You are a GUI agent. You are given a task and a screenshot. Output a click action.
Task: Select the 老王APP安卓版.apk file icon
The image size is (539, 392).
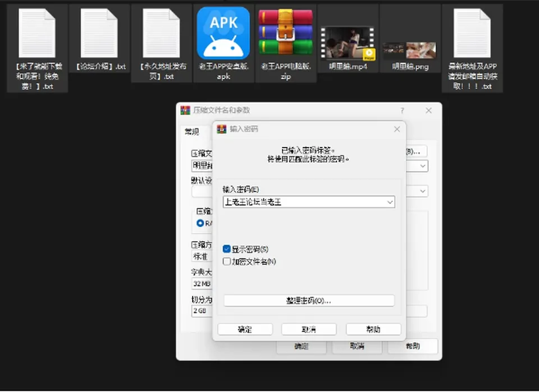click(223, 33)
